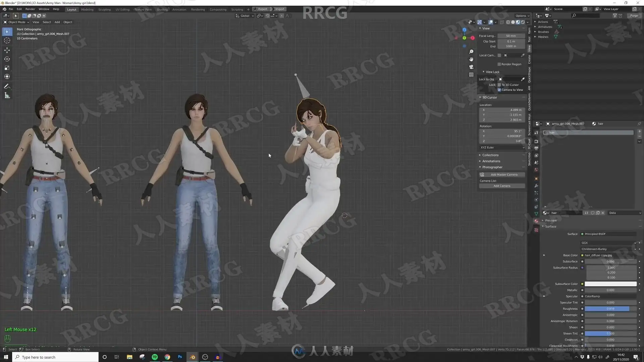This screenshot has width=644, height=362.
Task: Open Spotify from Windows taskbar
Action: (x=155, y=357)
